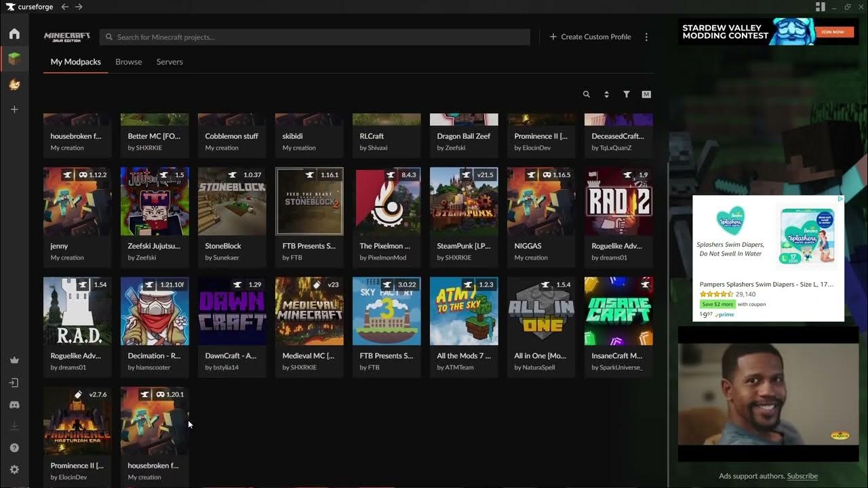Open the jenny modpack thumbnail
This screenshot has width=868, height=488.
click(77, 201)
